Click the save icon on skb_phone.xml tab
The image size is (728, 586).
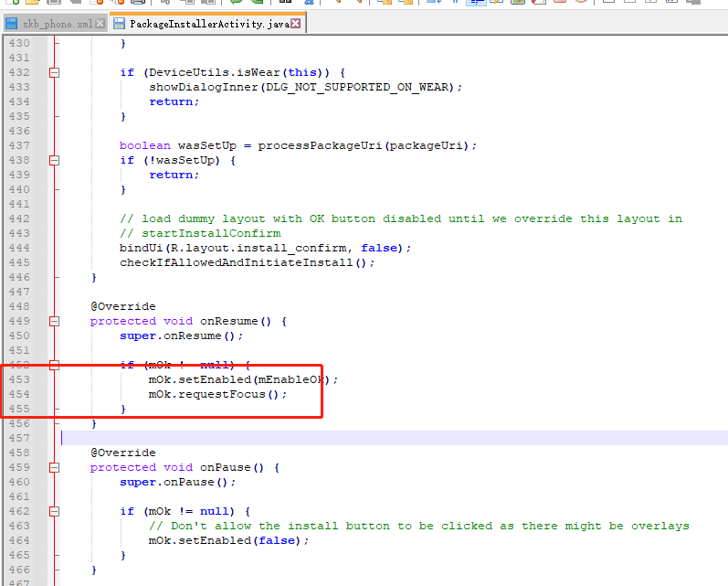pos(12,24)
